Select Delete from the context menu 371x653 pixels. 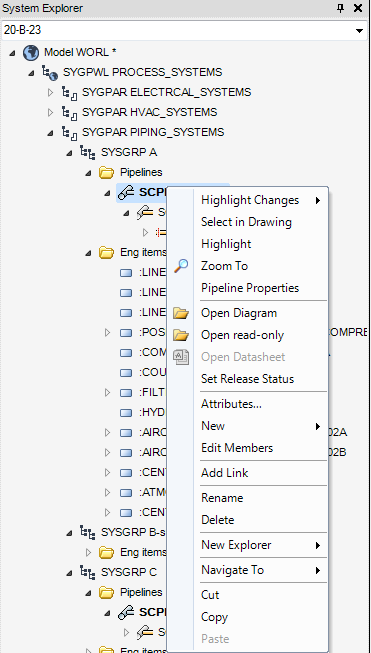pyautogui.click(x=217, y=519)
